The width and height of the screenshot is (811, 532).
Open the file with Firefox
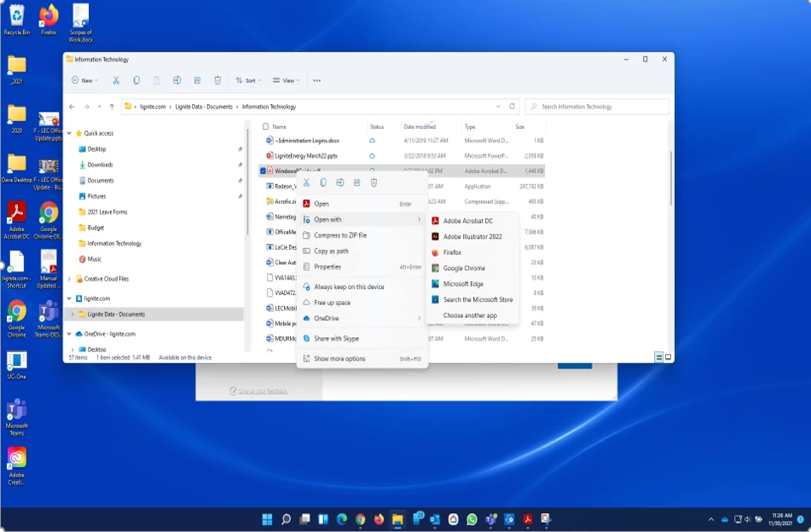tap(472, 252)
